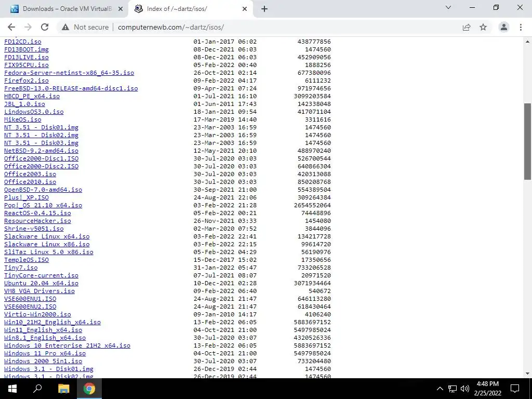Close the Downloads VirtualBox tab

[x=121, y=9]
